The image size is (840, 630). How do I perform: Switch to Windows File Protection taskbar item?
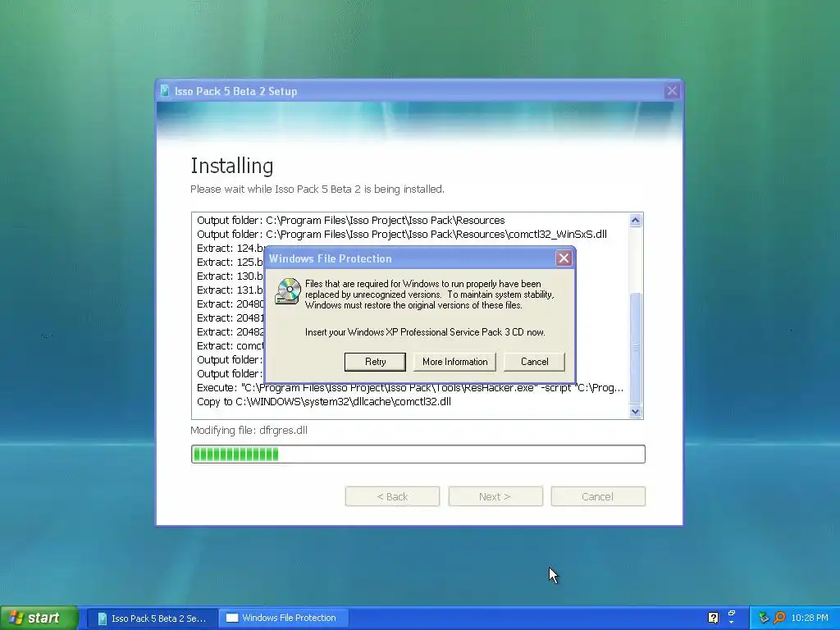[x=284, y=619]
